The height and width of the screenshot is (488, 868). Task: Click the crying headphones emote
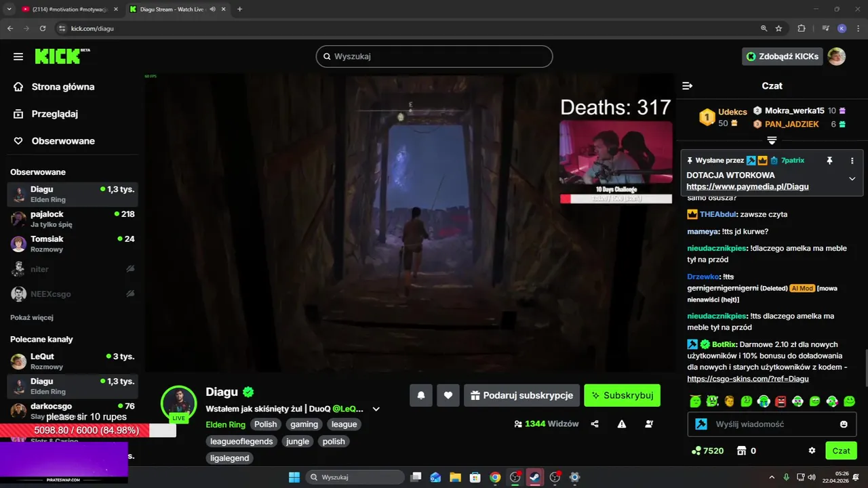pos(764,401)
